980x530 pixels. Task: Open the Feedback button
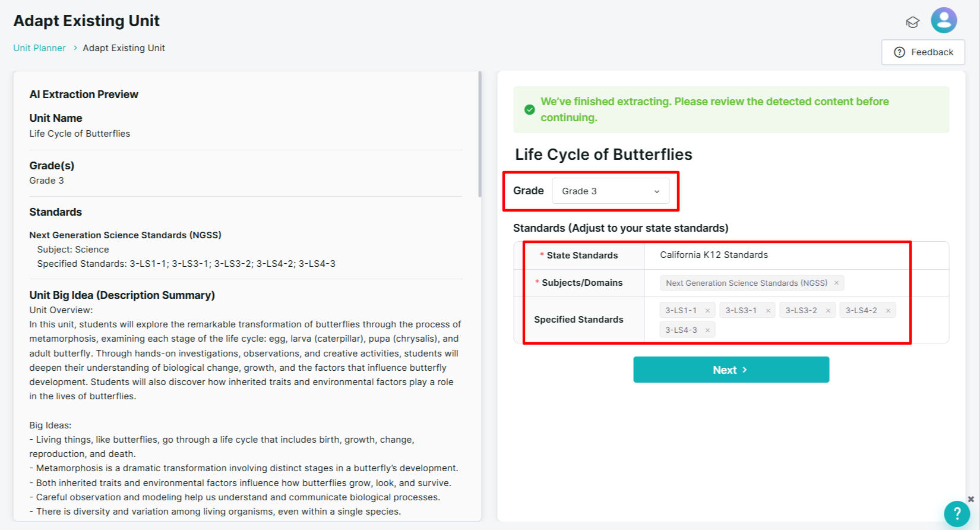point(923,52)
